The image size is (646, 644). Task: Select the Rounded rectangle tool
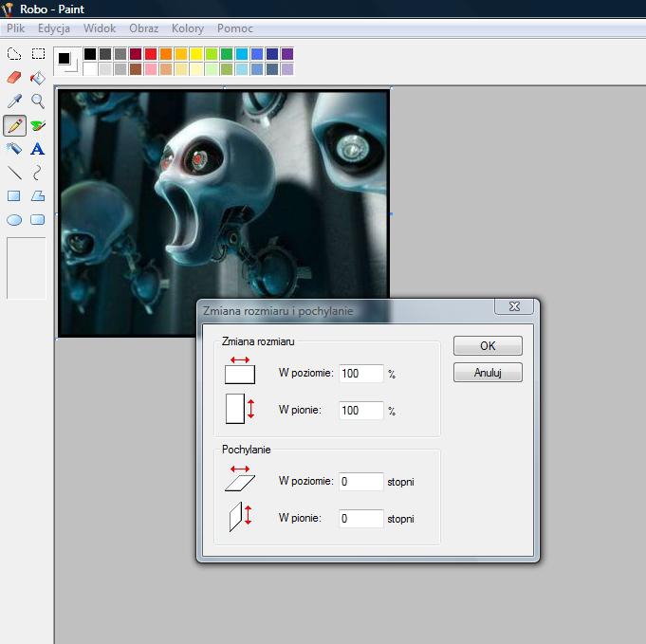point(38,220)
